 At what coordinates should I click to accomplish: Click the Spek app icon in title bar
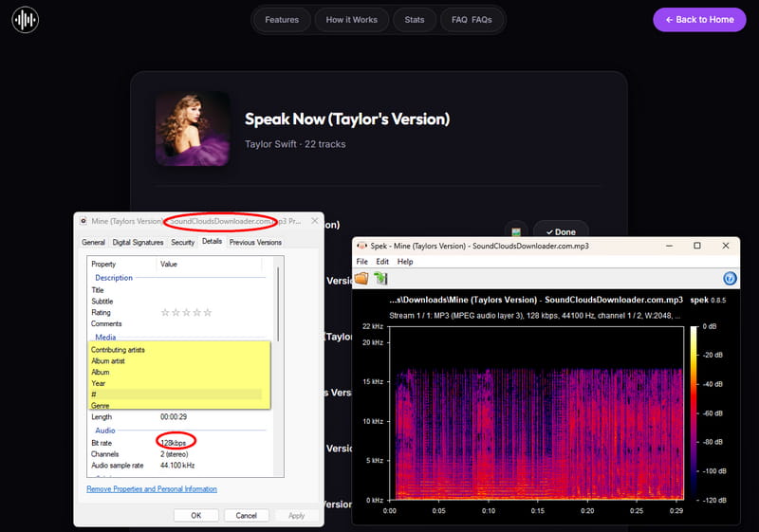pyautogui.click(x=361, y=246)
